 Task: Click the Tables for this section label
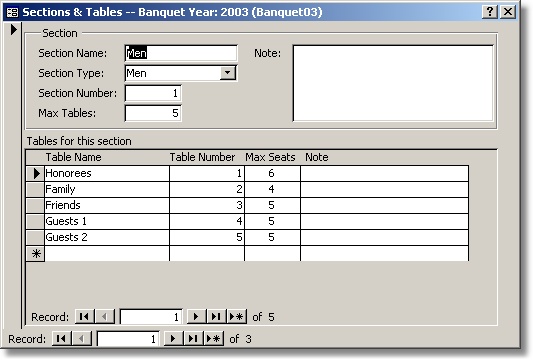point(79,141)
